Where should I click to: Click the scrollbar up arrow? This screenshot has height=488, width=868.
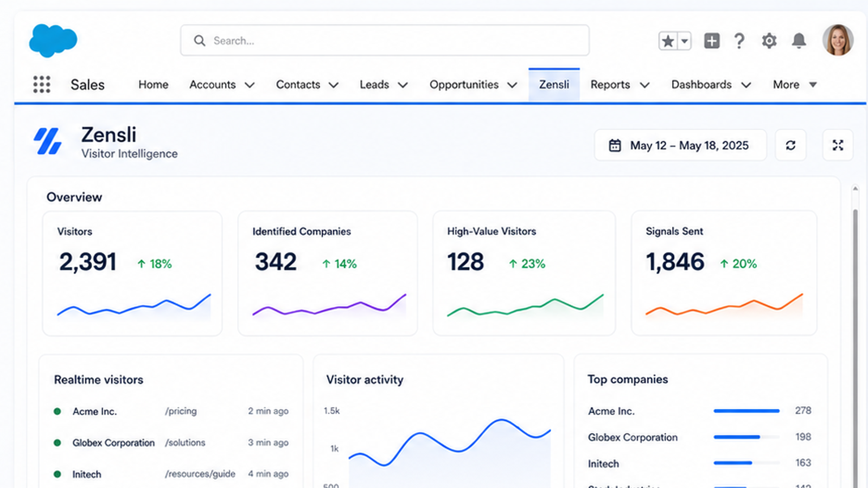[856, 189]
